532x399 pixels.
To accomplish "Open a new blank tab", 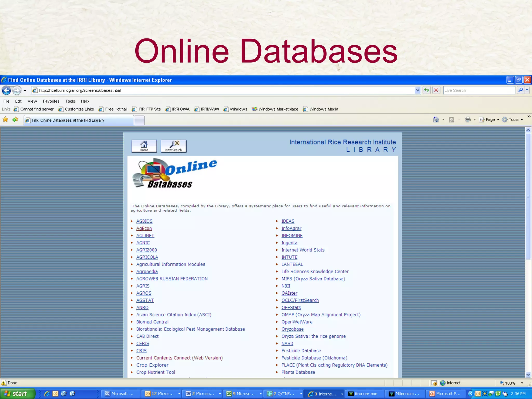I will [x=139, y=121].
